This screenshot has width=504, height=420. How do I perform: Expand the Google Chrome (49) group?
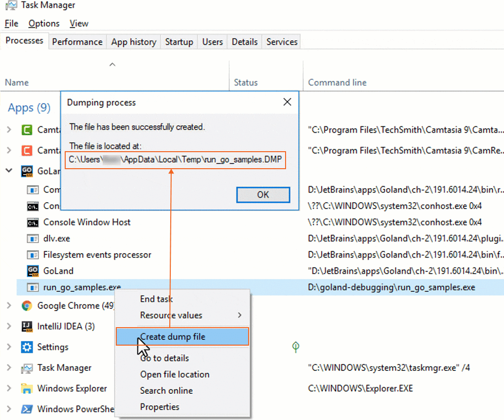click(x=10, y=305)
